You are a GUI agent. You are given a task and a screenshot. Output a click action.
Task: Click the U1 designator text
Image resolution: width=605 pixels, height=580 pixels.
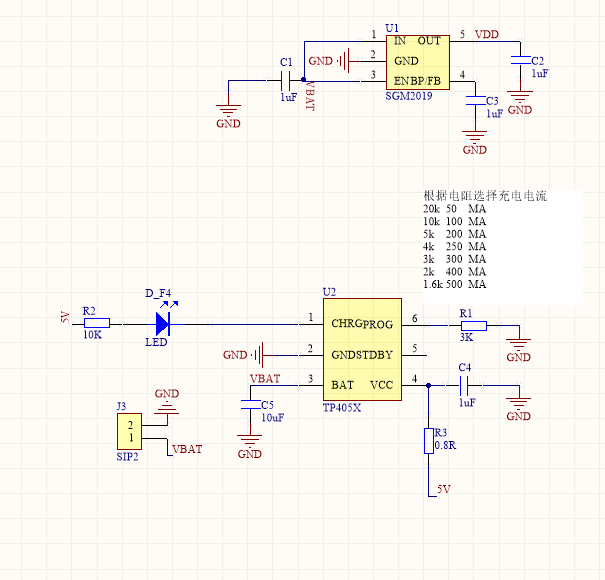coord(392,28)
